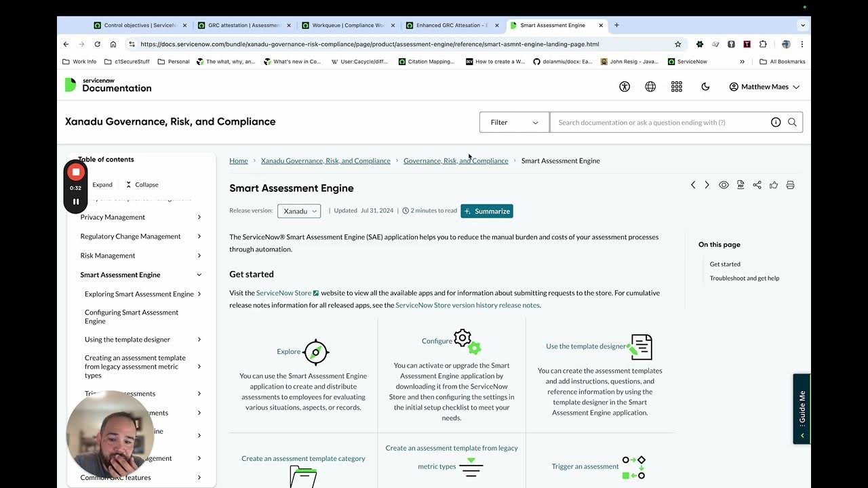Open the browser extensions puzzle icon
The height and width of the screenshot is (488, 868).
tap(763, 44)
